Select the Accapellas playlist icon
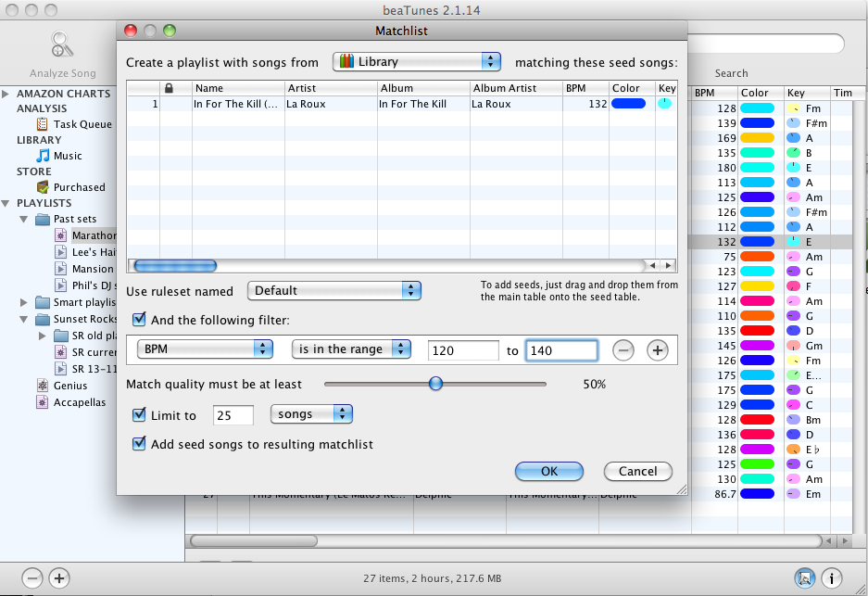Screen dimensions: 868x596 [42, 402]
